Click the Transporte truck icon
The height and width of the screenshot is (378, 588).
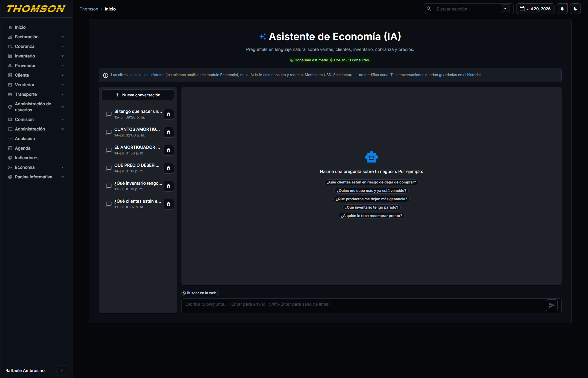pyautogui.click(x=10, y=94)
